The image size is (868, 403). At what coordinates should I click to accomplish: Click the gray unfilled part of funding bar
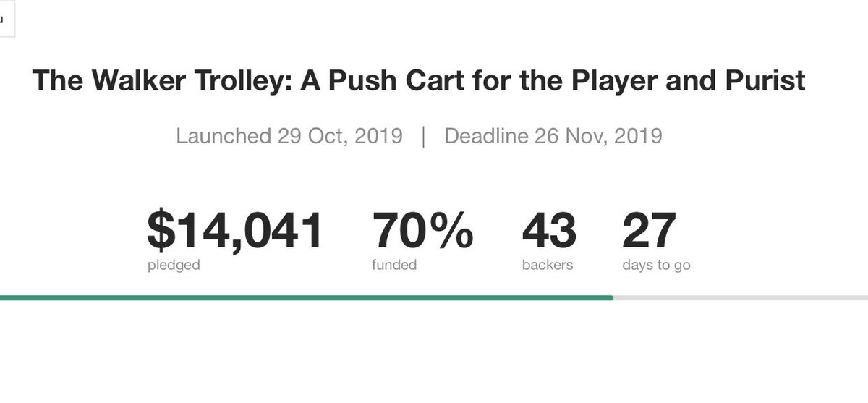tap(741, 297)
